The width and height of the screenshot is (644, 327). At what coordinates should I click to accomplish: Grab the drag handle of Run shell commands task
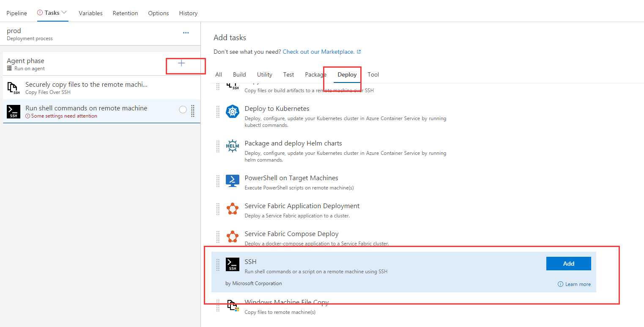click(x=193, y=111)
